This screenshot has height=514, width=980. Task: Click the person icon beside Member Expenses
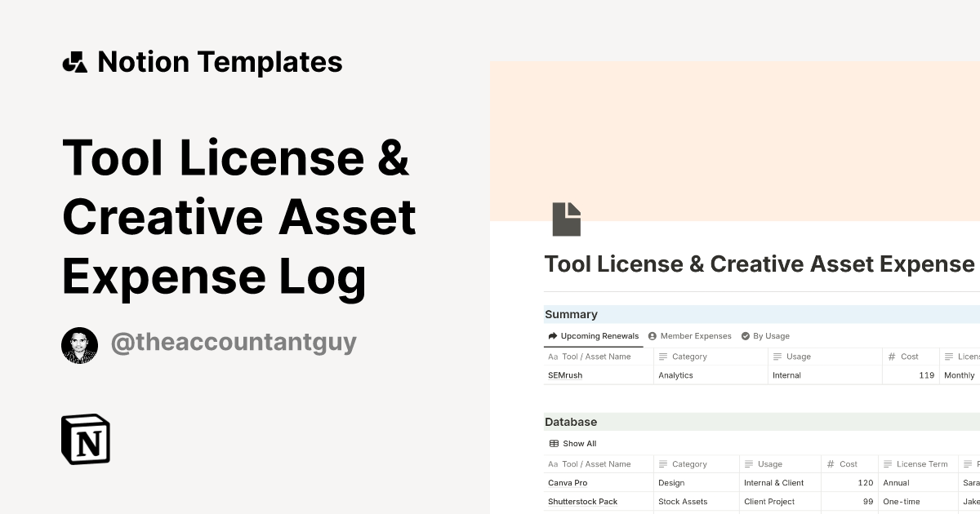(651, 335)
